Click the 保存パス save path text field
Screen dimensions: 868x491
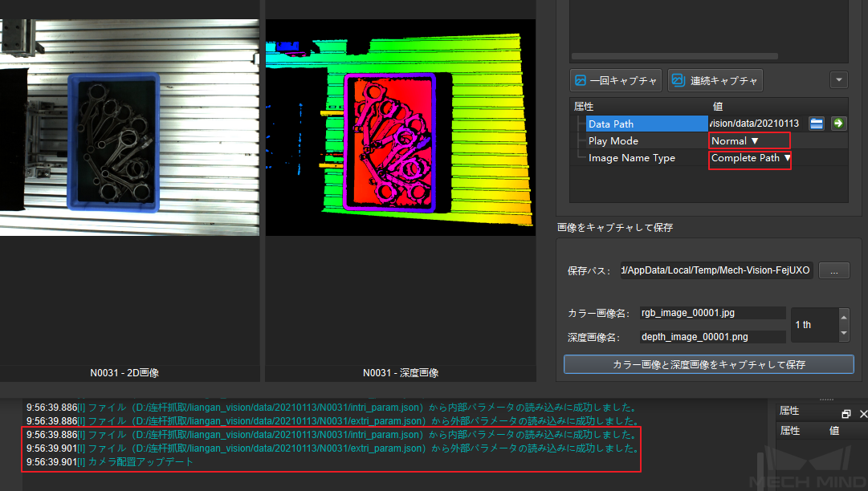(716, 270)
